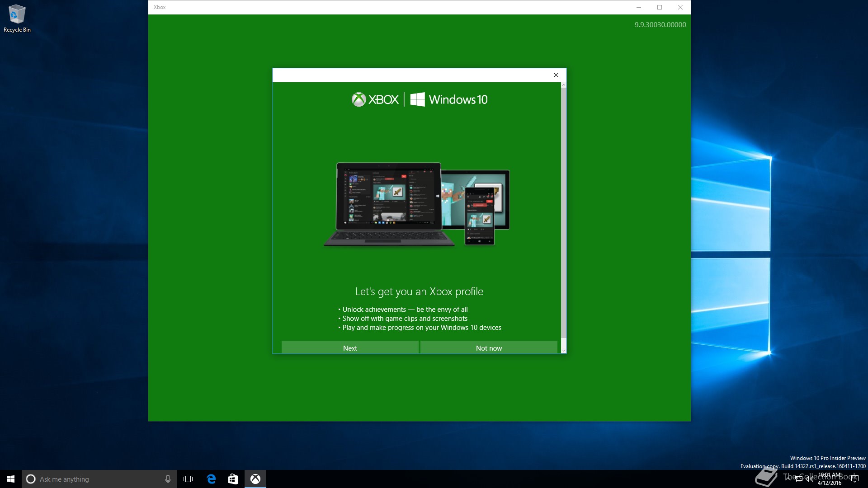This screenshot has height=488, width=868.
Task: Open the network status tray icon
Action: [x=799, y=479]
